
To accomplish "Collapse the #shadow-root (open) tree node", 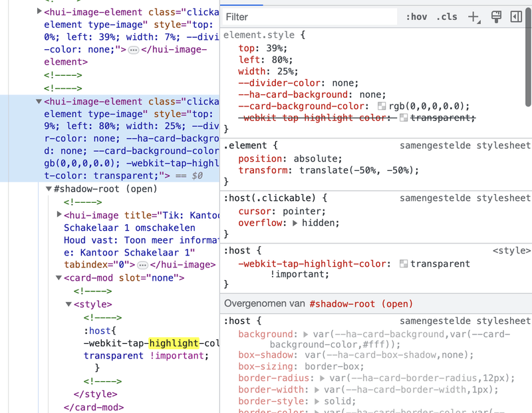I will click(49, 188).
